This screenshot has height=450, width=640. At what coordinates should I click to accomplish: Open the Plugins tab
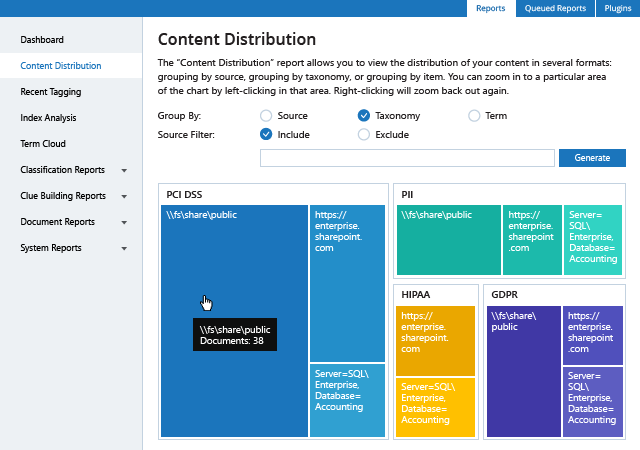(x=617, y=9)
